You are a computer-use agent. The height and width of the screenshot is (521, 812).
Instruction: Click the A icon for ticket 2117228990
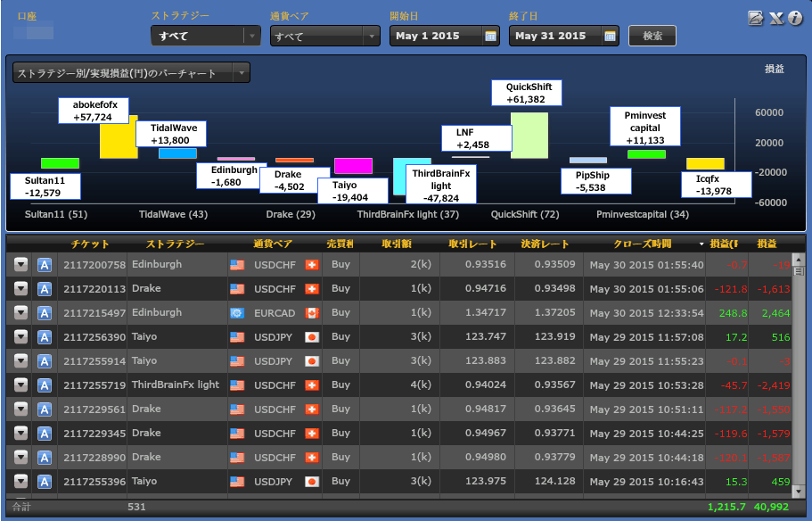tap(45, 458)
